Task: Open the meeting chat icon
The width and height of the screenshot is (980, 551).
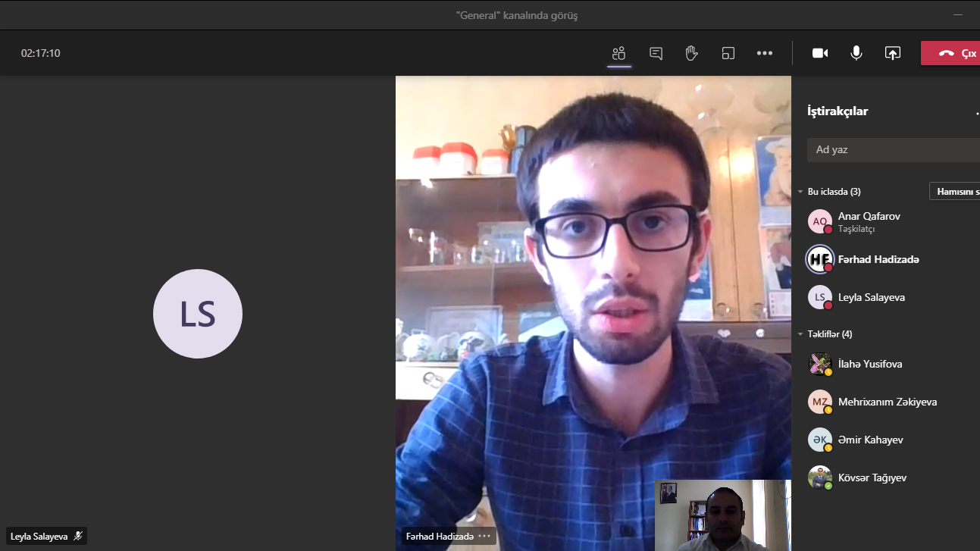Action: tap(656, 53)
